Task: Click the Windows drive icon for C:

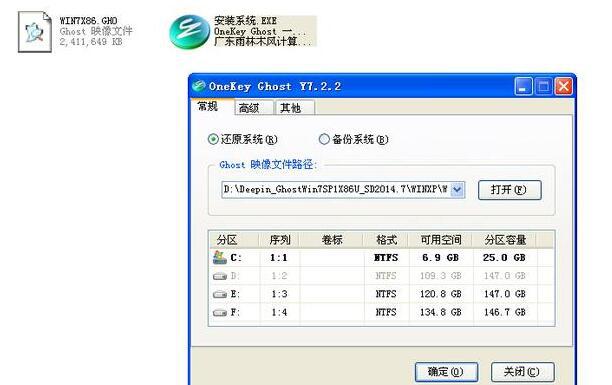Action: [x=220, y=257]
